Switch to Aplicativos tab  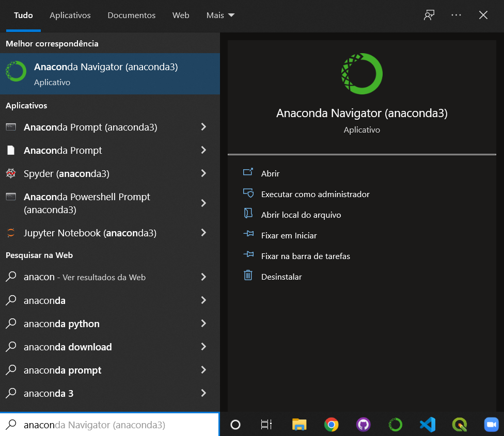click(70, 15)
